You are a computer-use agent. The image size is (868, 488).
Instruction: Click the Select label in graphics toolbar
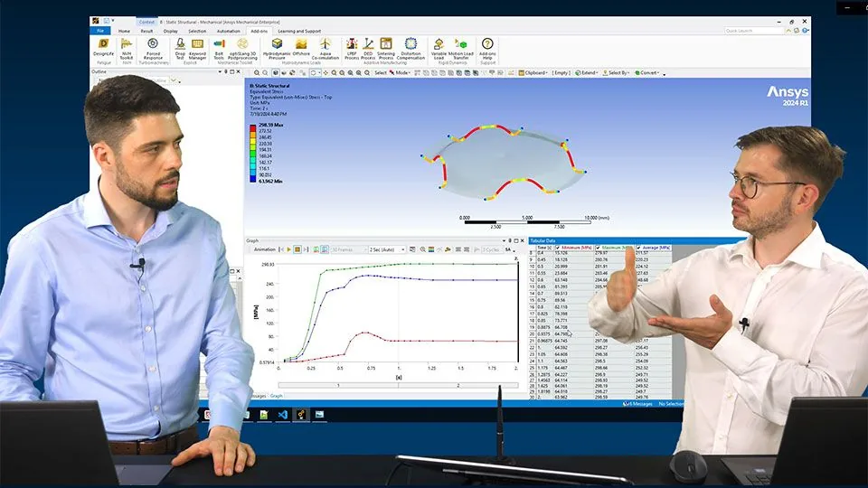pos(381,72)
